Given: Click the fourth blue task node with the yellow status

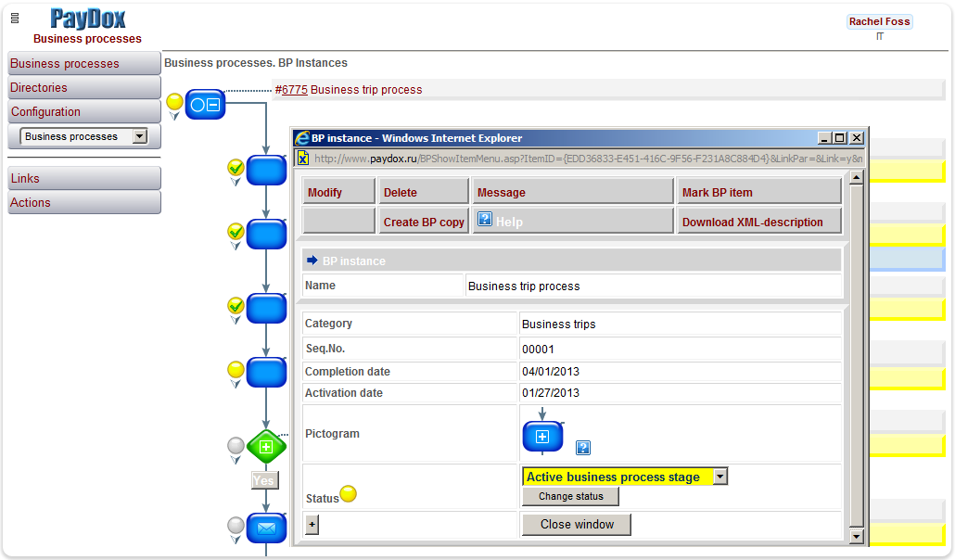Looking at the screenshot, I should click(266, 372).
